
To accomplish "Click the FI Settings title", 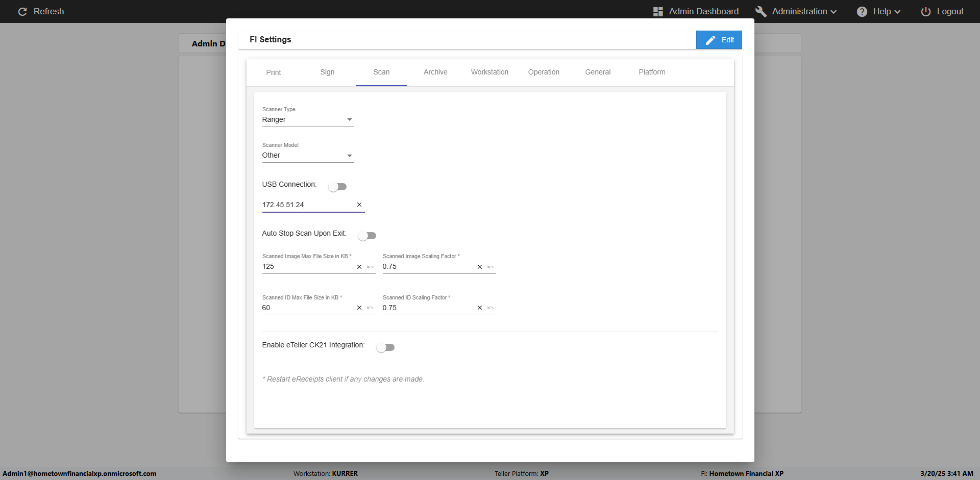I will tap(271, 39).
